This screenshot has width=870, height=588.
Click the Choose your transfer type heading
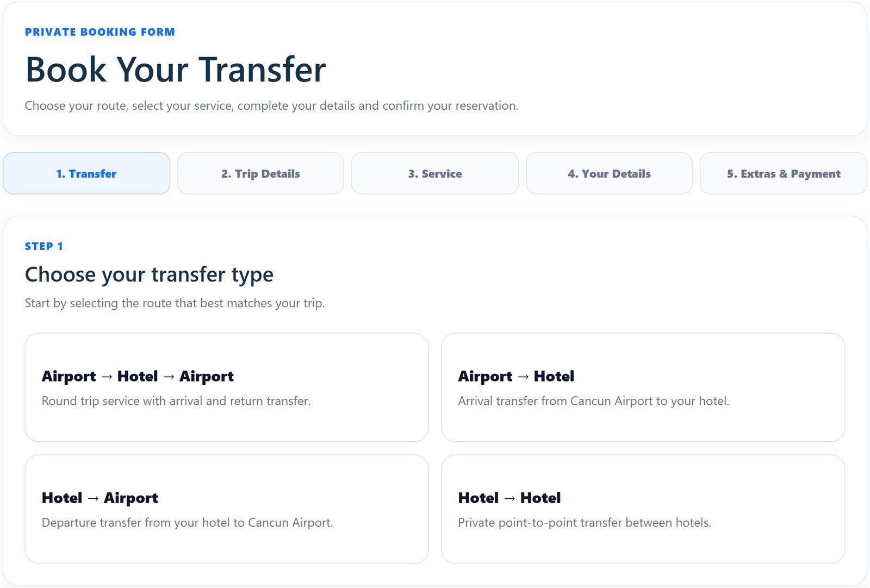click(x=149, y=275)
